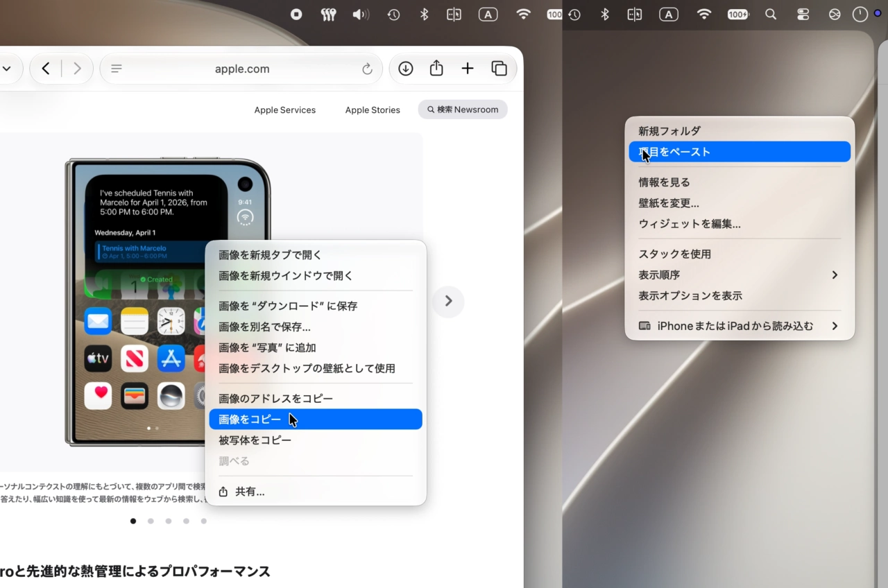Show Safari tab overview
The width and height of the screenshot is (888, 588).
pyautogui.click(x=499, y=69)
